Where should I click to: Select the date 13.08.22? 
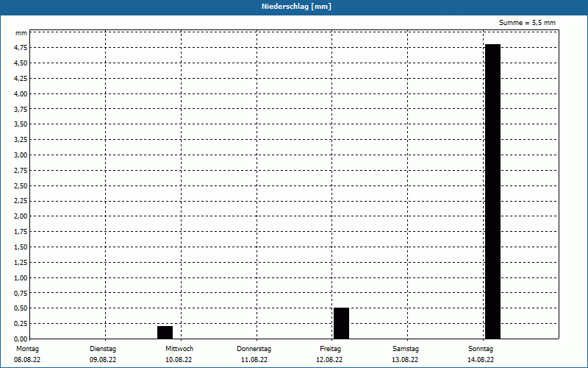(x=405, y=360)
